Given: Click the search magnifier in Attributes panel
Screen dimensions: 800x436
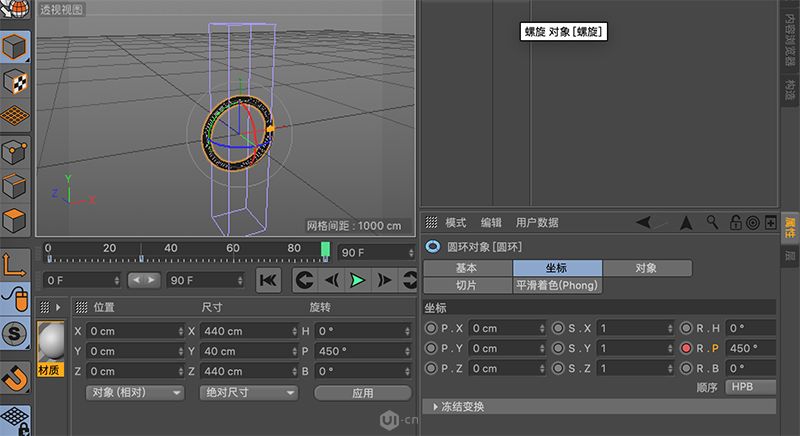Looking at the screenshot, I should pyautogui.click(x=712, y=222).
